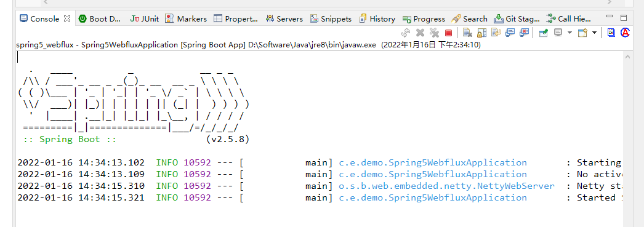Screen dimensions: 644x227
Task: Switch to the Boot Dashboard tab
Action: [99, 18]
